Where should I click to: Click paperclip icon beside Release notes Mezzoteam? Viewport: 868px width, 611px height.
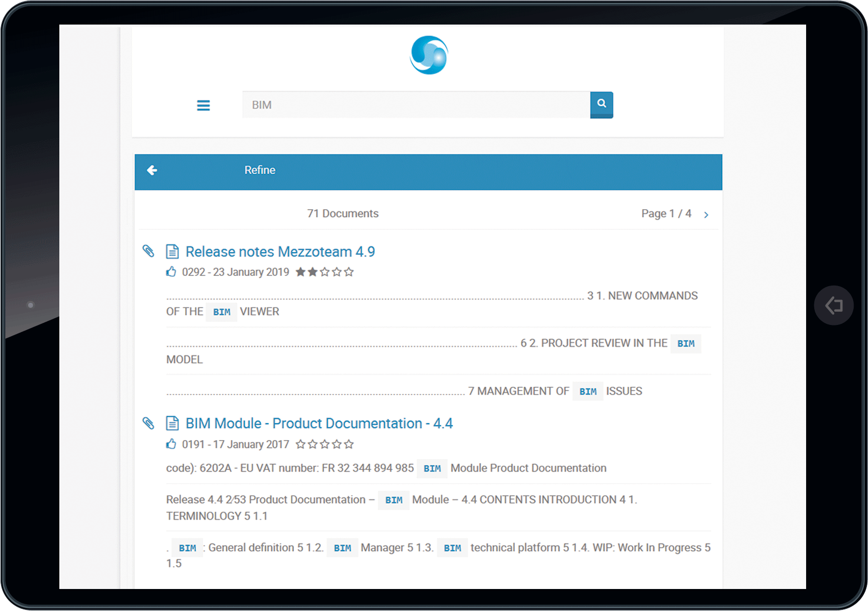(148, 251)
